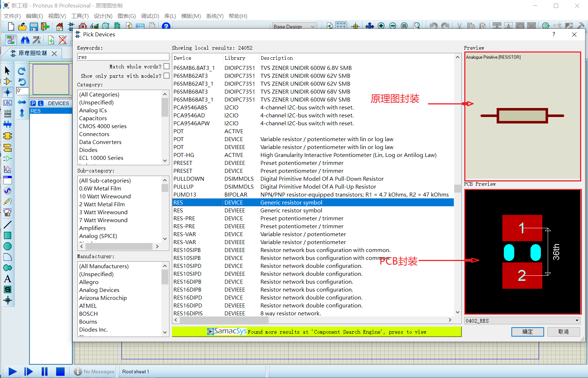Select the 2D symbol S tool

(7, 289)
